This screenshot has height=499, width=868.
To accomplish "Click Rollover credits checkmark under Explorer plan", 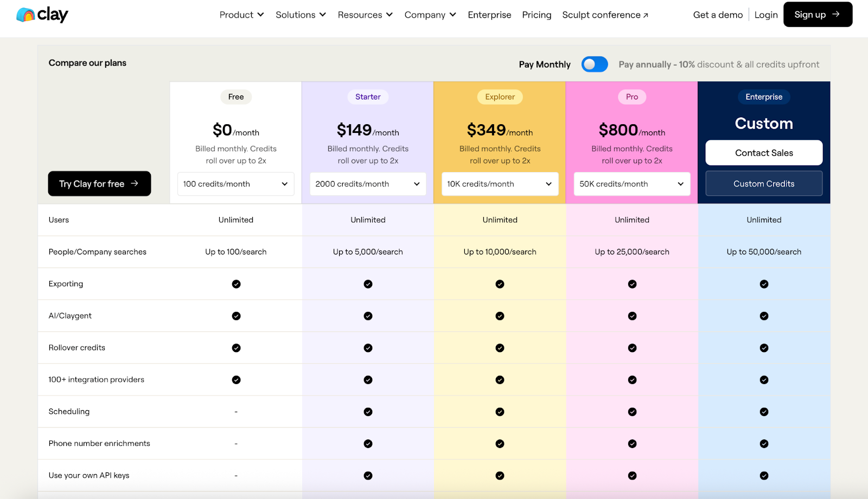I will [500, 348].
